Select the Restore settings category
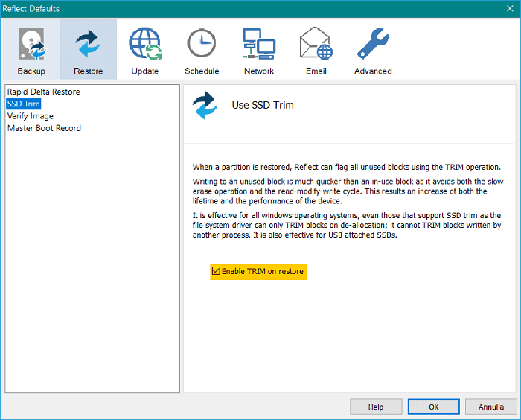This screenshot has height=420, width=521. [x=89, y=50]
